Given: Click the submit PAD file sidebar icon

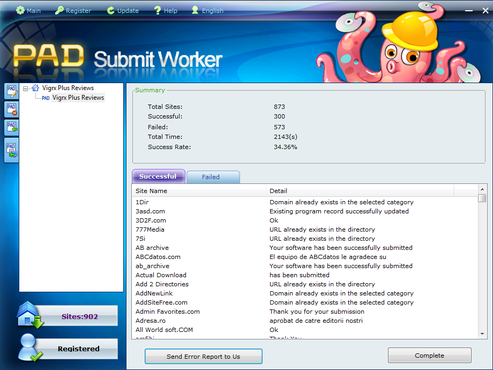Looking at the screenshot, I should pyautogui.click(x=12, y=128).
